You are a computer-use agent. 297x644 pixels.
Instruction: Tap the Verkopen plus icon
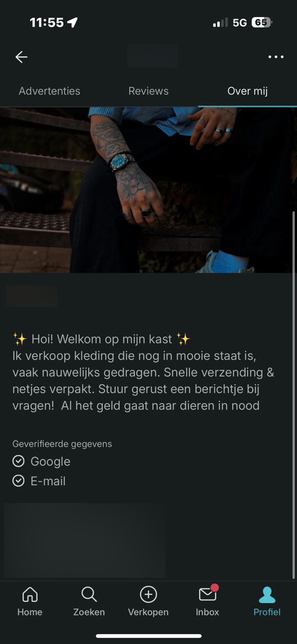(148, 594)
